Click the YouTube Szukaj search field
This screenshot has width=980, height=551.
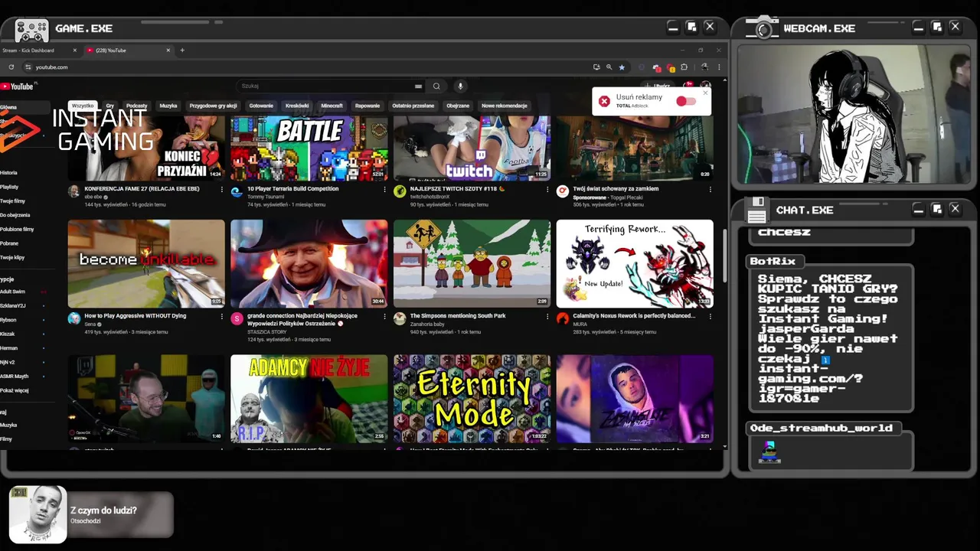[x=331, y=86]
